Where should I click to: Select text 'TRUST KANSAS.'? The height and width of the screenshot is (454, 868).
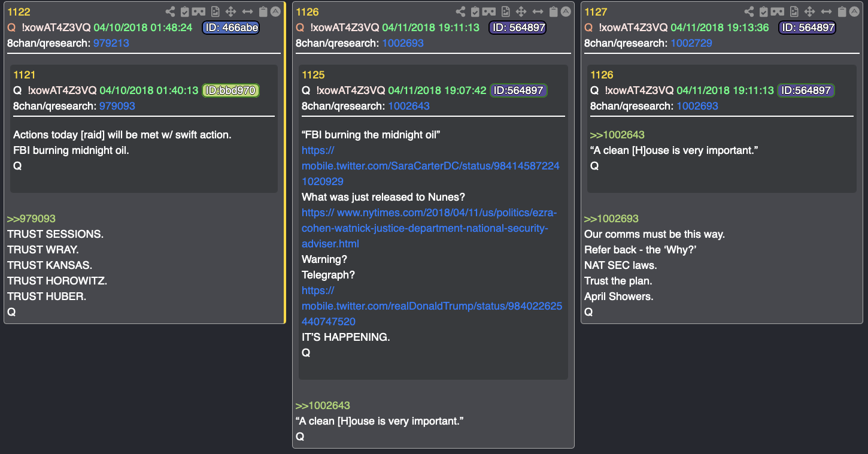click(50, 265)
